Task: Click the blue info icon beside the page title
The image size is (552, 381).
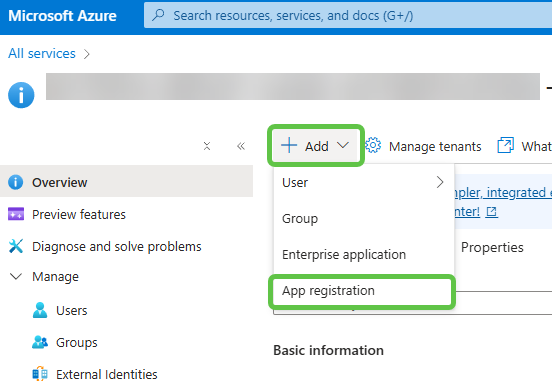Action: (x=21, y=95)
